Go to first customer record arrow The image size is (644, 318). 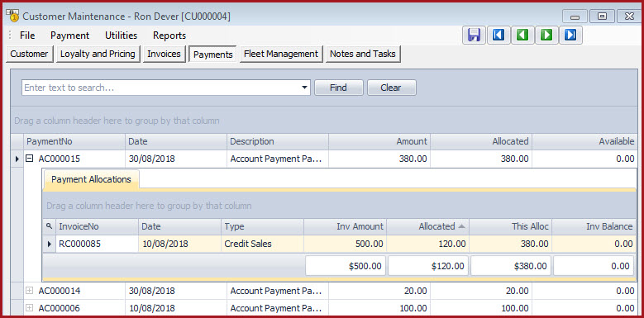(499, 35)
